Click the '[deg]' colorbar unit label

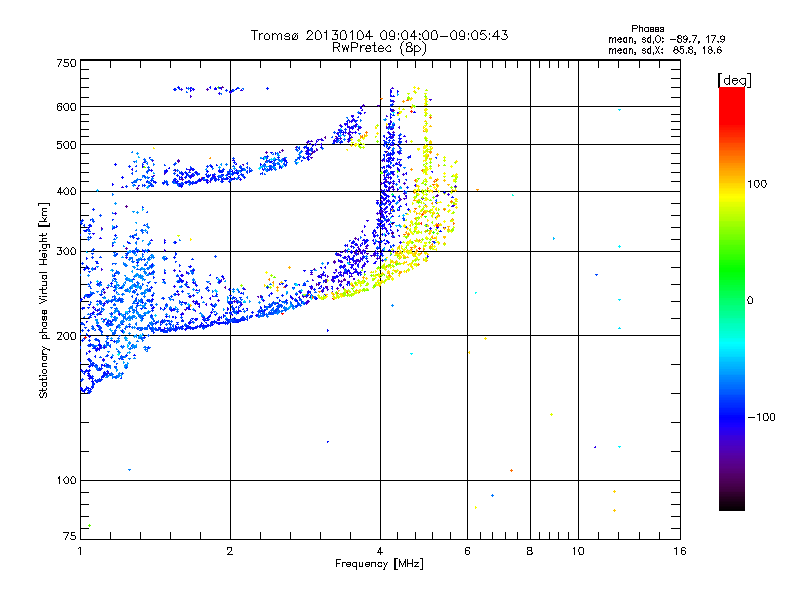734,80
